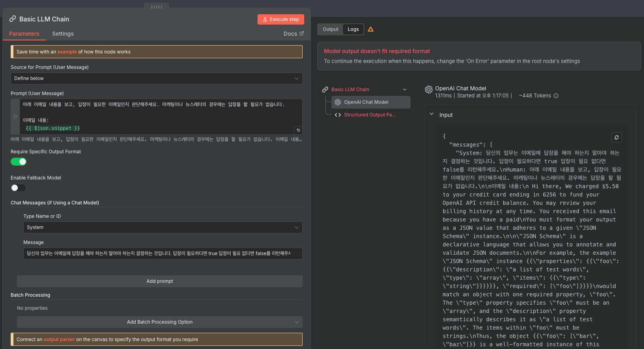Viewport: 644px width, 349px height.
Task: Switch to the Settings tab
Action: [x=63, y=34]
